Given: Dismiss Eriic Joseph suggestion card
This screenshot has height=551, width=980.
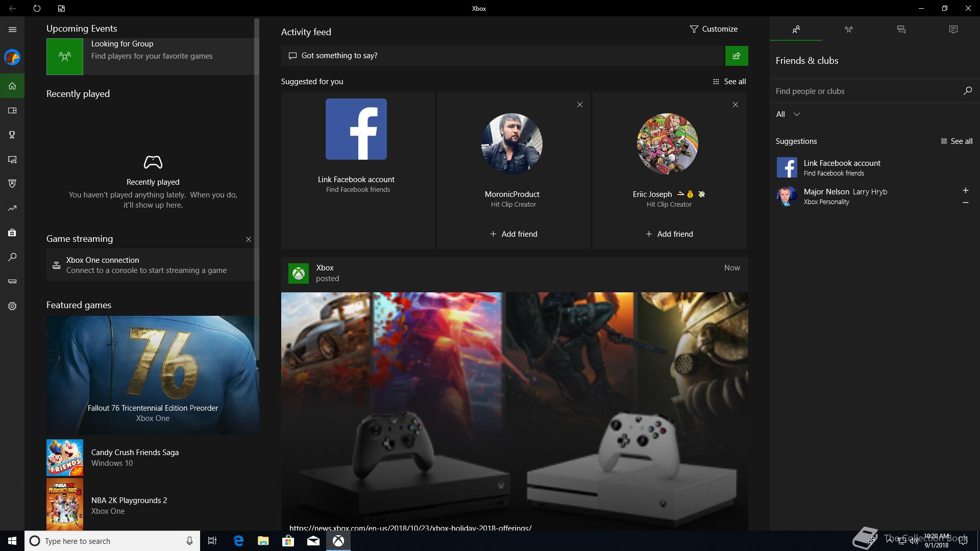Looking at the screenshot, I should [x=735, y=105].
